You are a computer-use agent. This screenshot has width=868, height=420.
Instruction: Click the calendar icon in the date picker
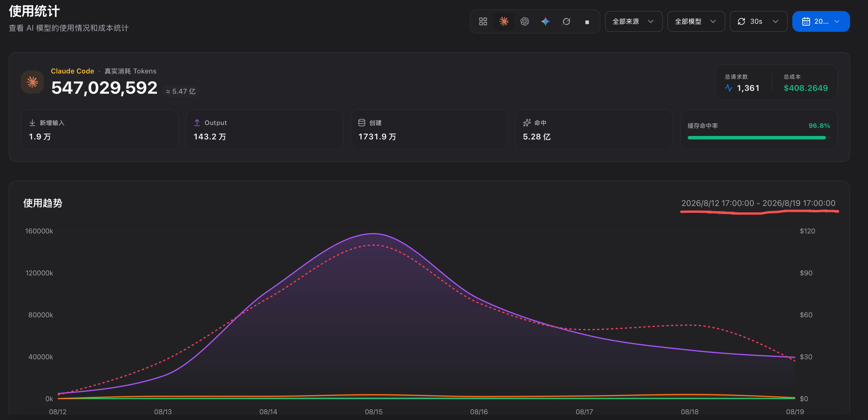tap(806, 22)
